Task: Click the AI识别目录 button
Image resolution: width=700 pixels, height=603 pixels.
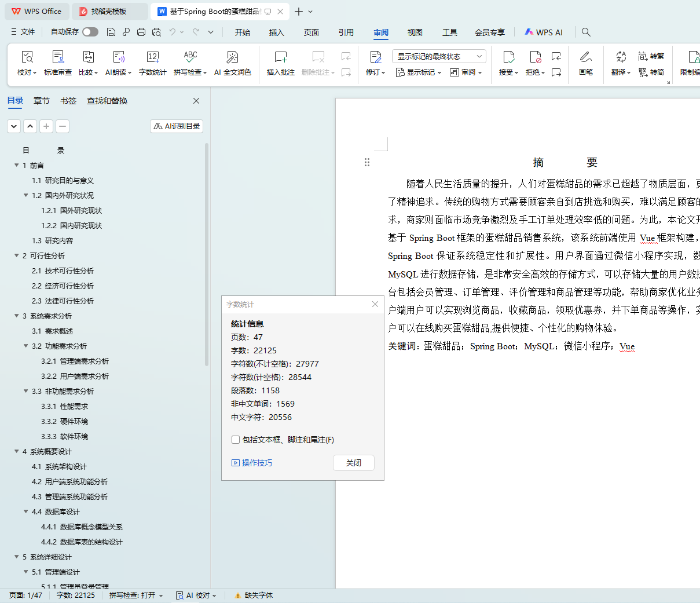Action: [x=177, y=126]
